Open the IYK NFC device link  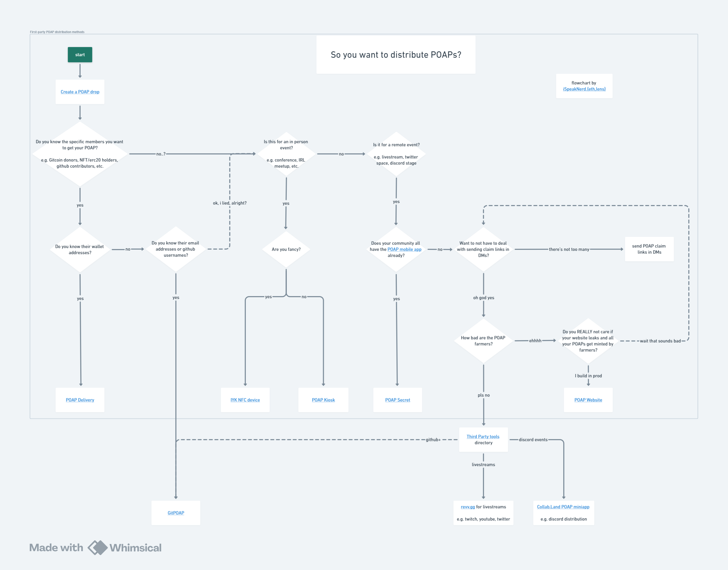[245, 400]
